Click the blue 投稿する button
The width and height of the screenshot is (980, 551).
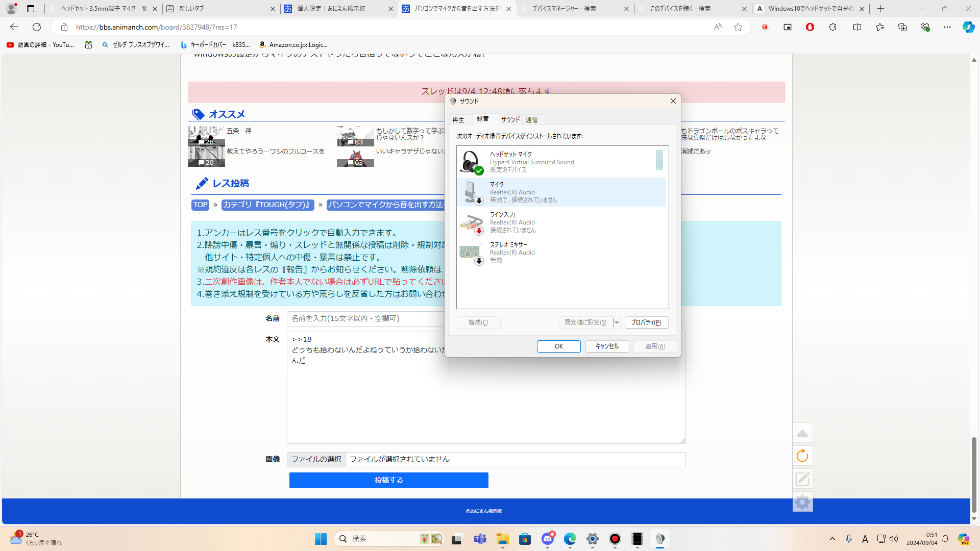pyautogui.click(x=388, y=480)
